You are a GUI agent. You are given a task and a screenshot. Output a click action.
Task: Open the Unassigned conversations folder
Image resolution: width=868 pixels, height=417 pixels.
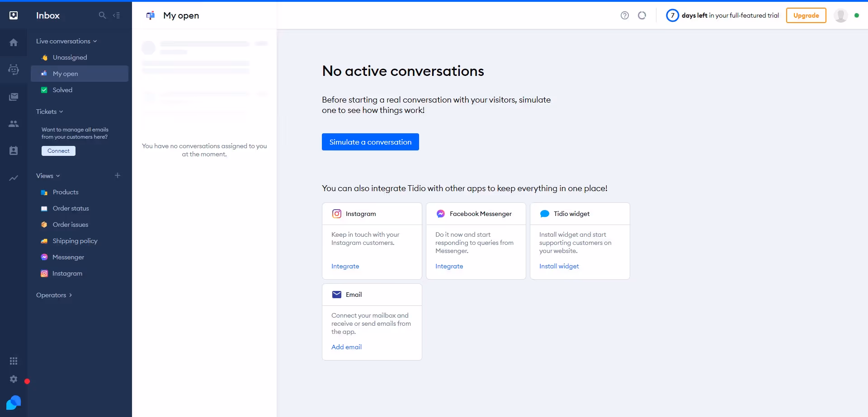[80, 57]
